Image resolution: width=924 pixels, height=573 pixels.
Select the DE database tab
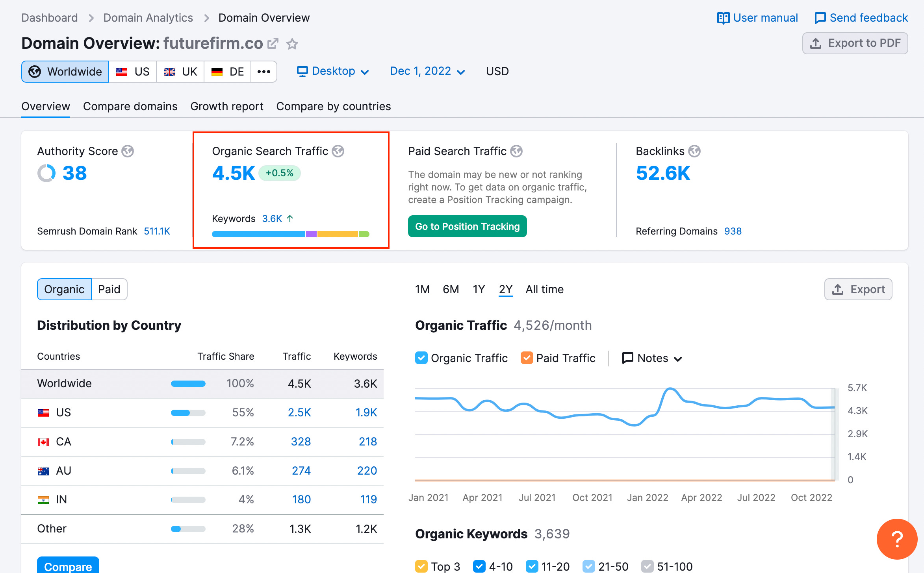(228, 72)
